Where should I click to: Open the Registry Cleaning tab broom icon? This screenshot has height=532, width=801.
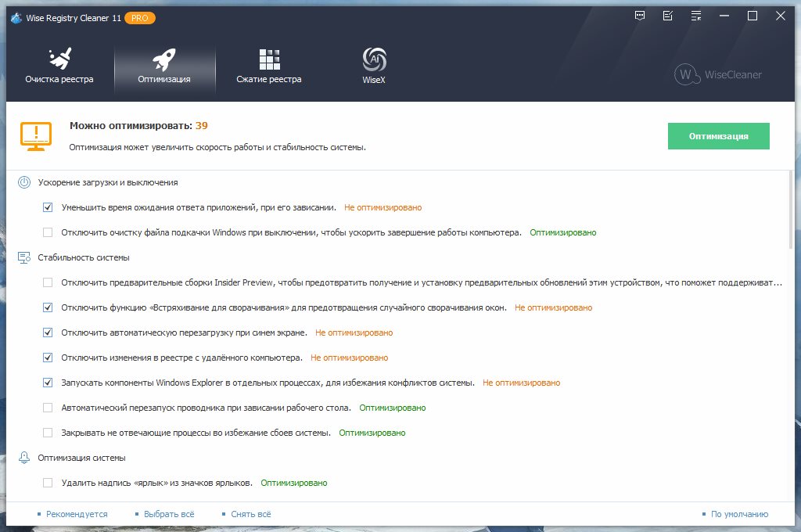[x=59, y=59]
